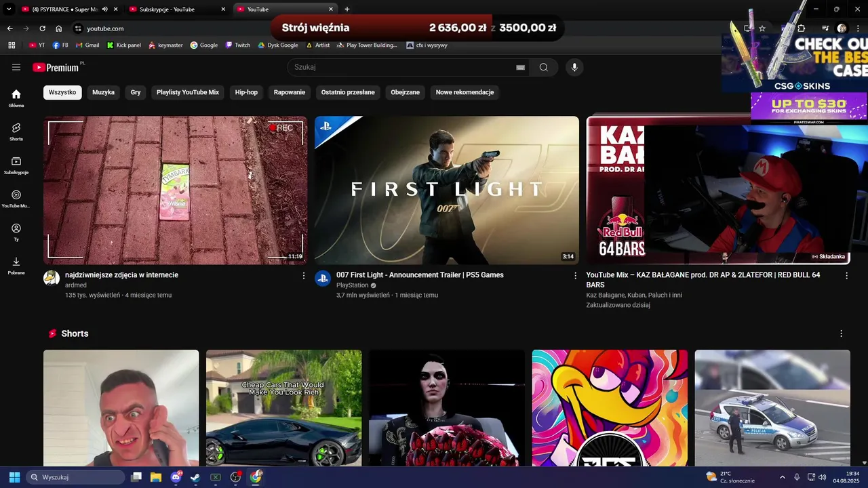
Task: Click the ardmed channel avatar
Action: [52, 278]
